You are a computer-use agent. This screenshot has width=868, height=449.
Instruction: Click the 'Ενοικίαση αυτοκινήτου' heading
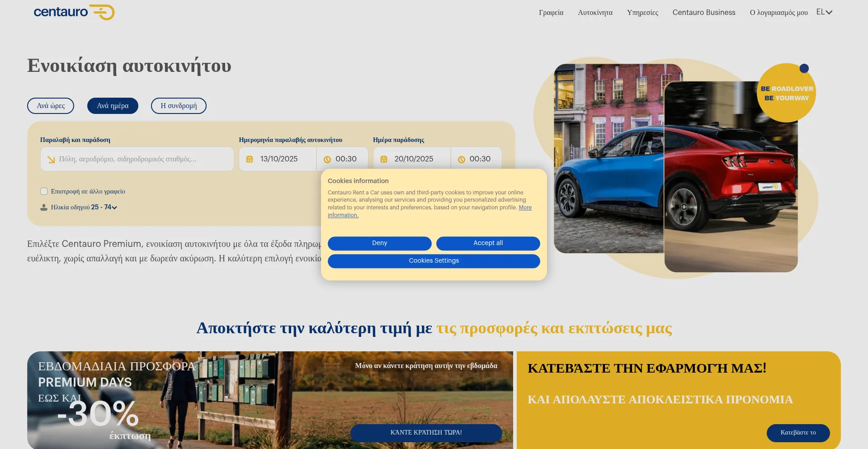pyautogui.click(x=129, y=66)
